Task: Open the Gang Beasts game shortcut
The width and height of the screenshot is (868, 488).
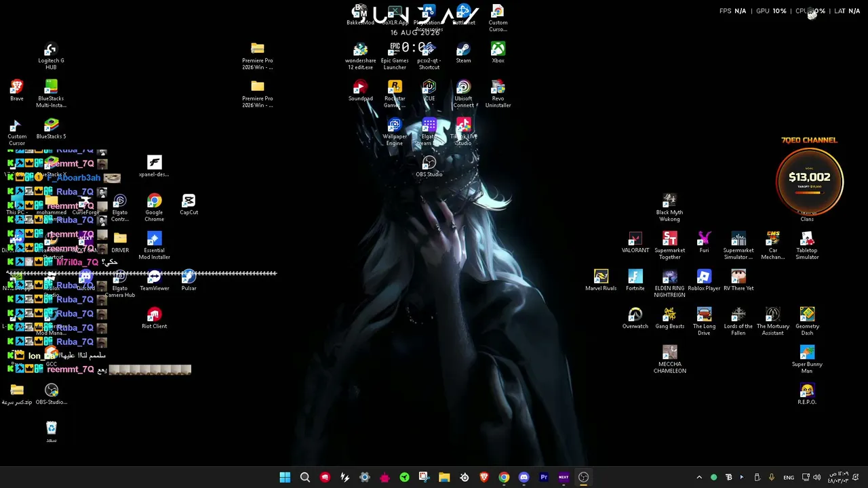Action: [669, 319]
